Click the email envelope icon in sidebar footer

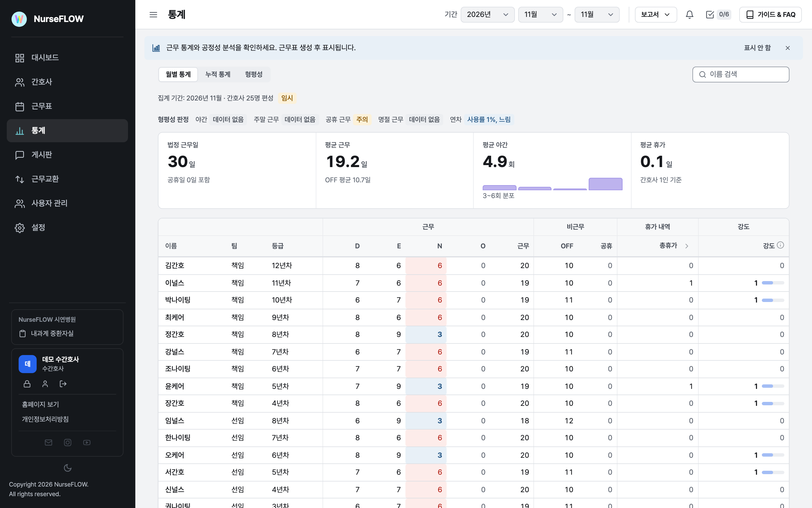point(49,443)
